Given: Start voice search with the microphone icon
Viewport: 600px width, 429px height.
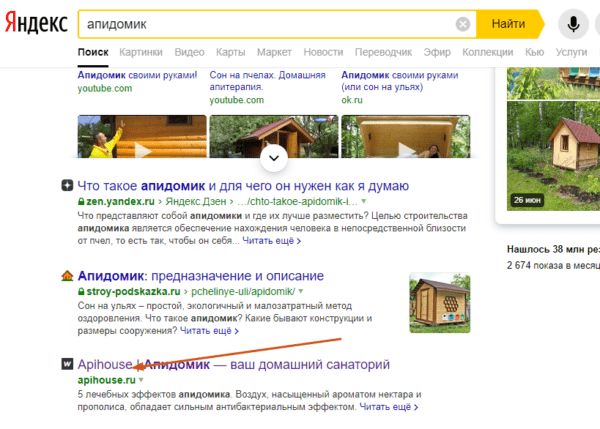Looking at the screenshot, I should (x=573, y=24).
